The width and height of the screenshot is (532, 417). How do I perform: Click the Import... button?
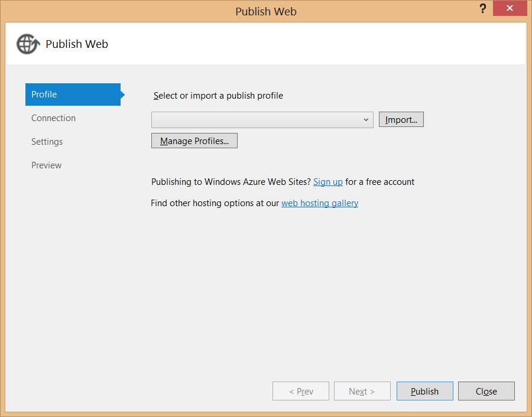point(401,120)
